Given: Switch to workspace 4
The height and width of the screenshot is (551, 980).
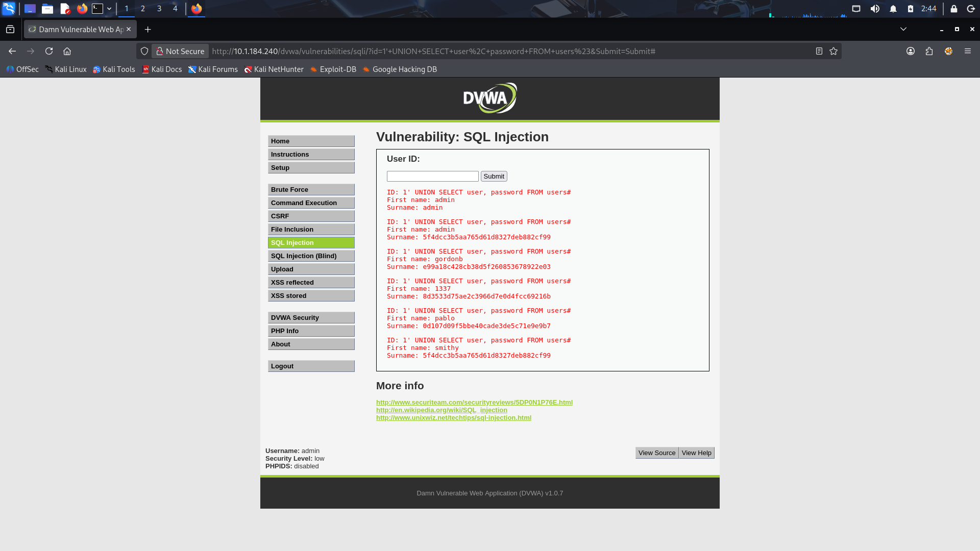Looking at the screenshot, I should point(175,9).
